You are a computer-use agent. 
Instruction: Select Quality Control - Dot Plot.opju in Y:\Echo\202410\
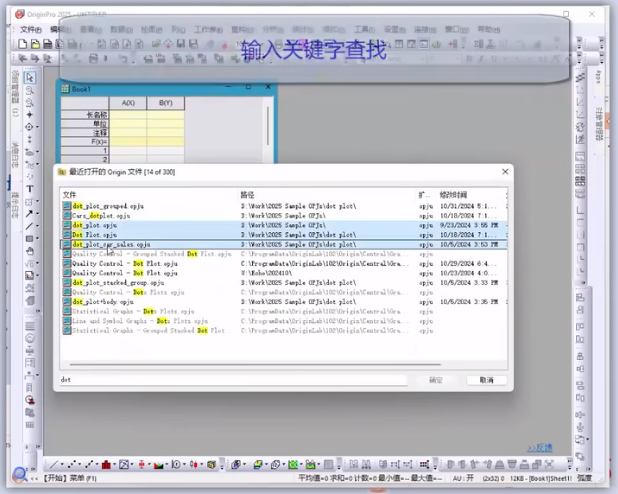point(125,273)
